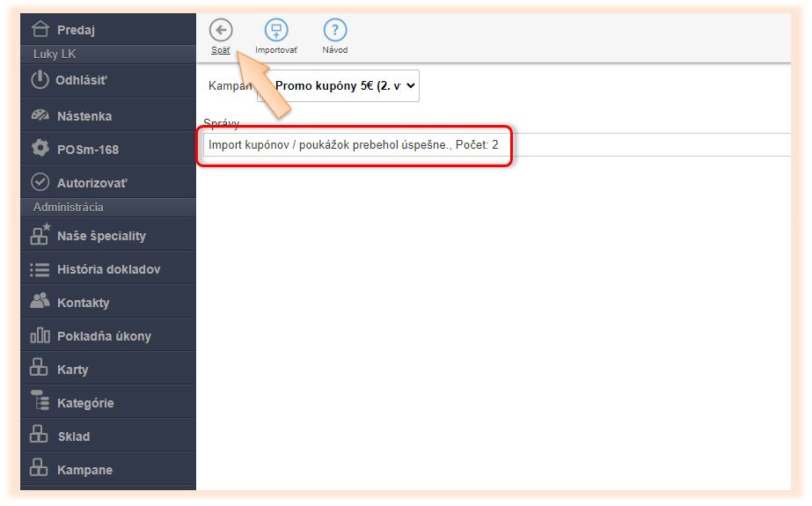Click the POSm-168 gear icon

pos(40,149)
